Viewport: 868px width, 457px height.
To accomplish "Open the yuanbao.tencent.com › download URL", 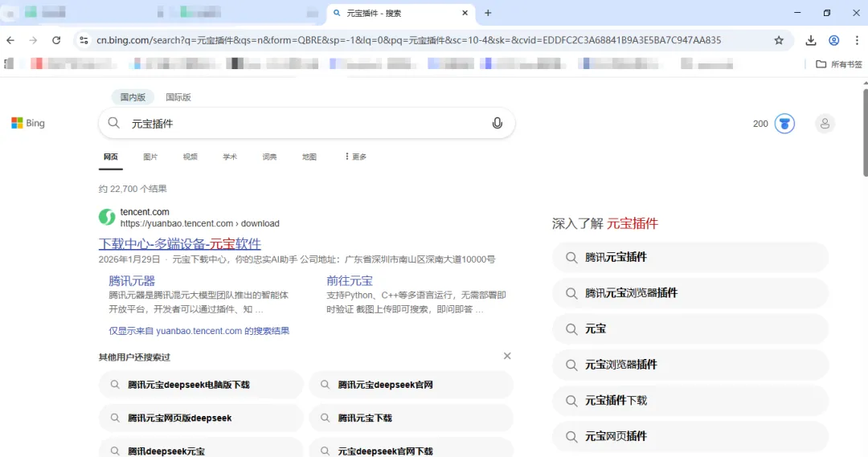I will [x=200, y=223].
